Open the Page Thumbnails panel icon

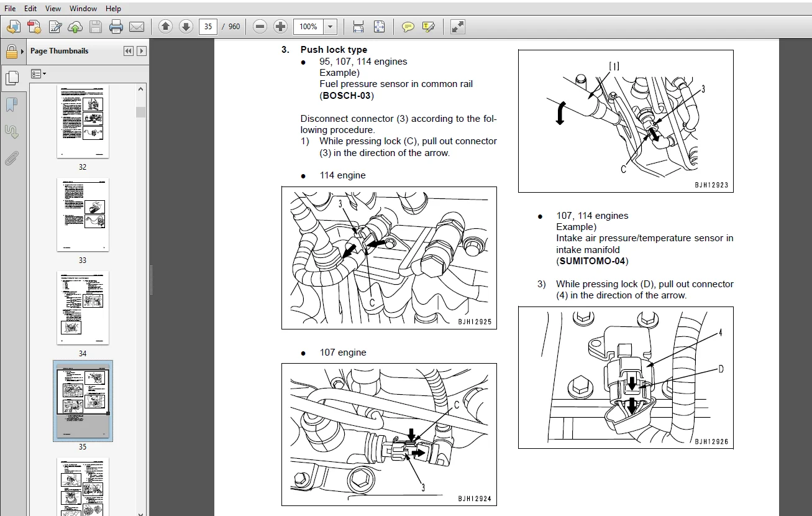click(x=12, y=78)
